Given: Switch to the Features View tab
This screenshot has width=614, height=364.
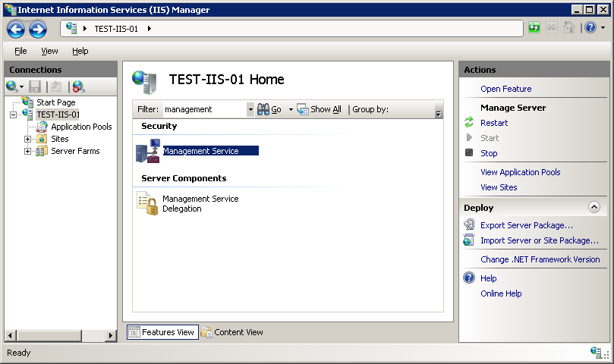Looking at the screenshot, I should [x=162, y=332].
